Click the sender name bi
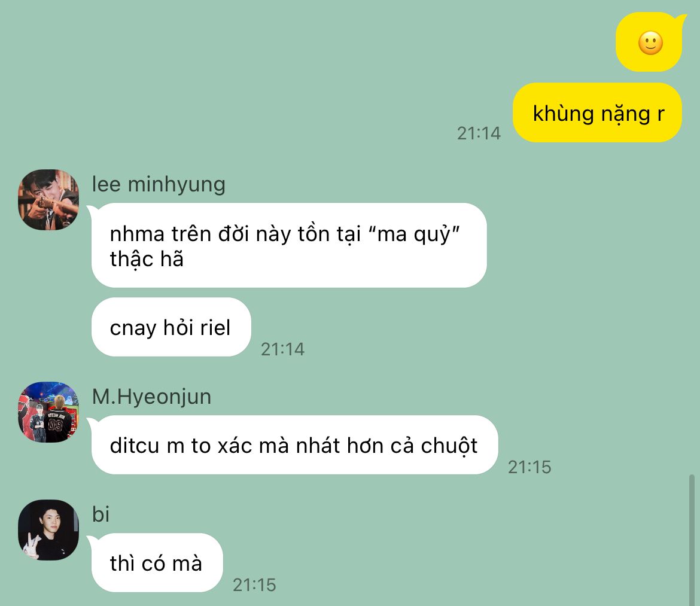 click(101, 514)
